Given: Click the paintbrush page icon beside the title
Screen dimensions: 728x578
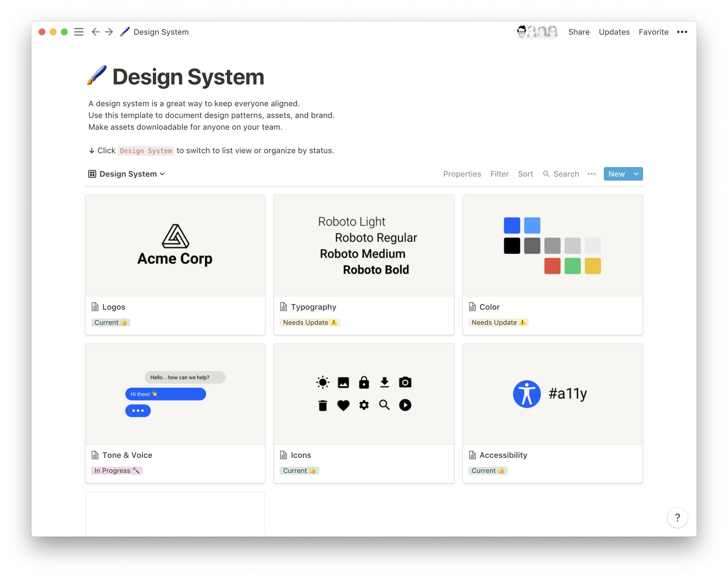Looking at the screenshot, I should pyautogui.click(x=97, y=75).
